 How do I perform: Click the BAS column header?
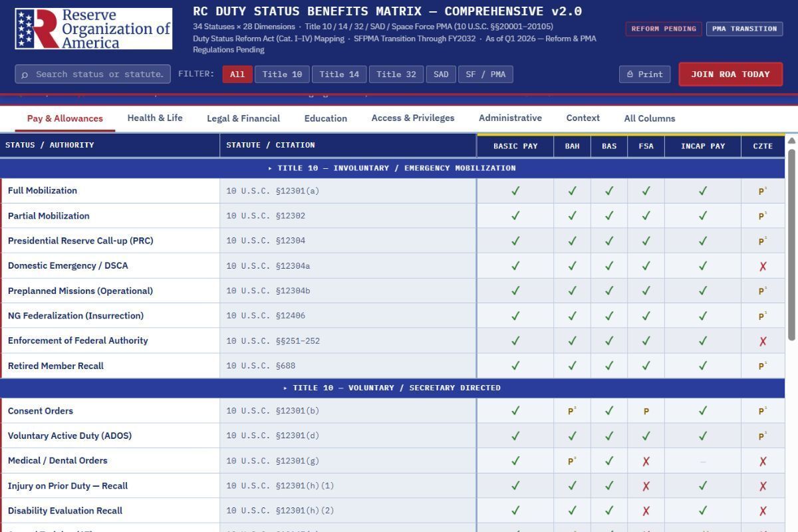pos(609,146)
